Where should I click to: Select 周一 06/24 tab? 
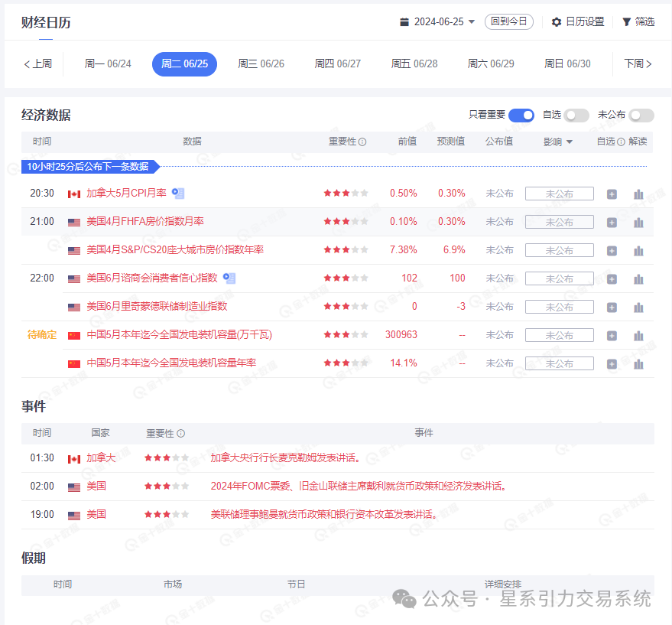tap(108, 64)
